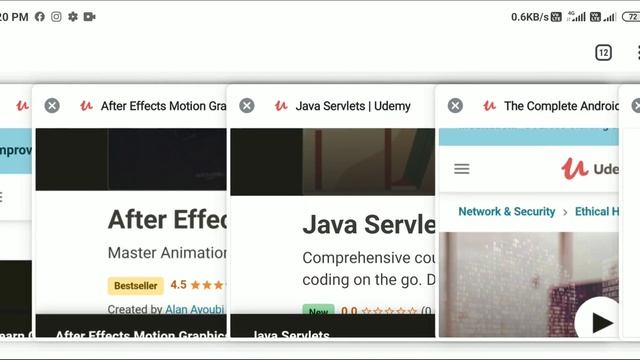Click the screen recorder icon in status bar

89,17
